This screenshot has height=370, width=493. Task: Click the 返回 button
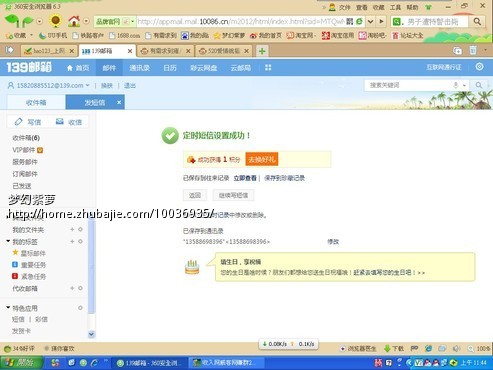(x=195, y=195)
